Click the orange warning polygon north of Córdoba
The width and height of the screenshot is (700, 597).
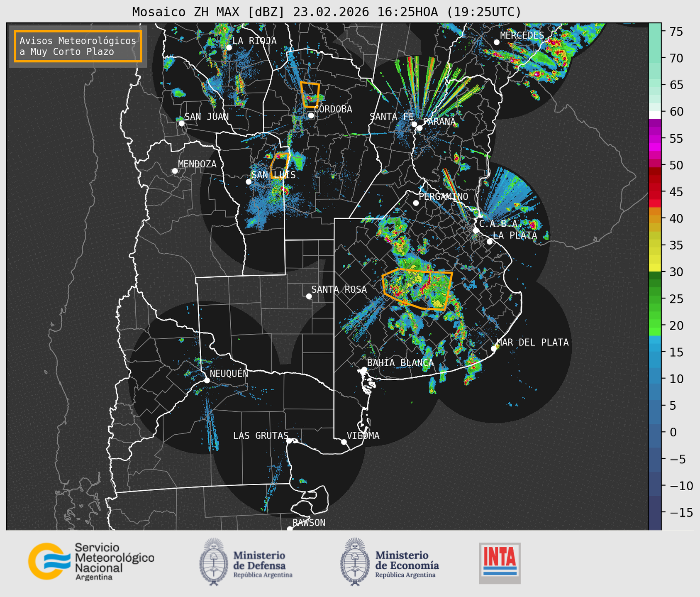click(x=310, y=95)
